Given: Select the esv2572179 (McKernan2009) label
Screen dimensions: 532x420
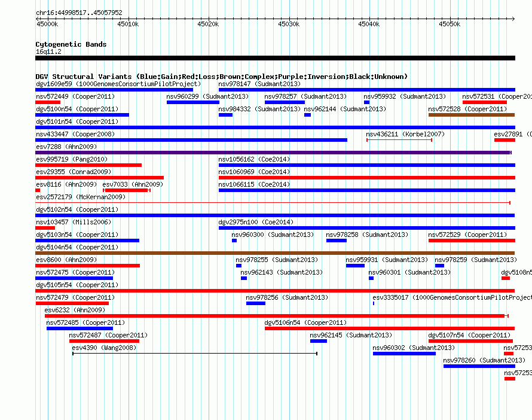Looking at the screenshot, I should pyautogui.click(x=81, y=197).
